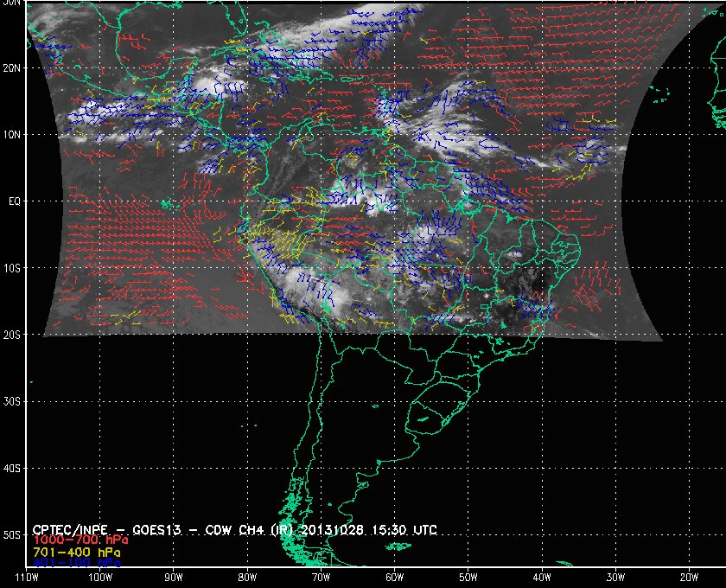Click the 100W longitude label
This screenshot has height=588, width=726.
pyautogui.click(x=100, y=578)
